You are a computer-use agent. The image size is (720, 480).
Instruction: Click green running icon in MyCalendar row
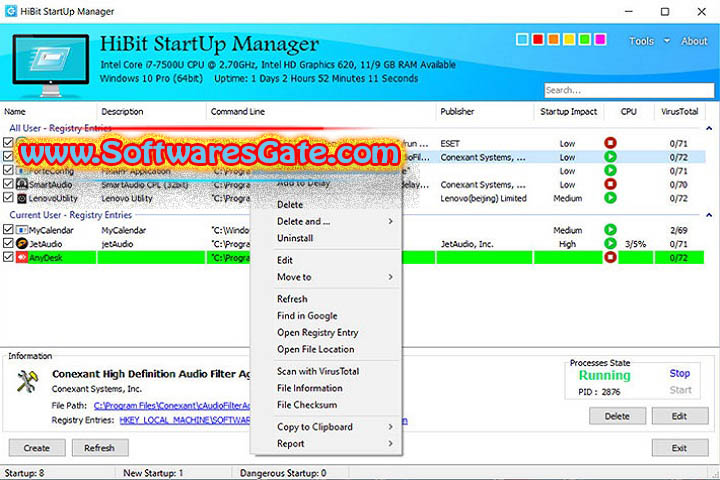coord(610,229)
